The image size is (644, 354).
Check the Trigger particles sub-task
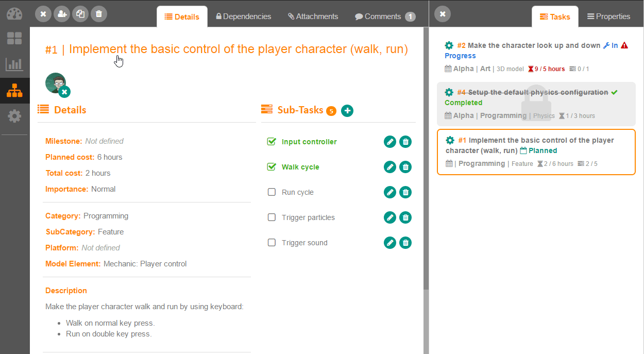coord(272,217)
